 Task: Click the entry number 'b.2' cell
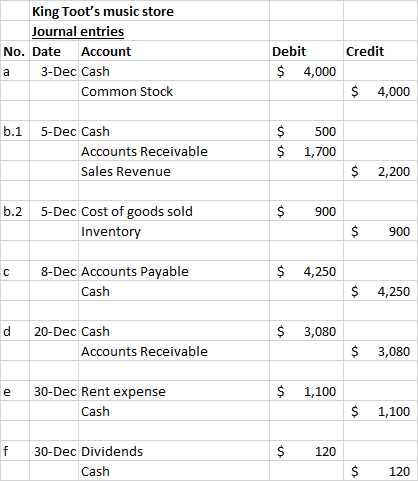point(15,211)
